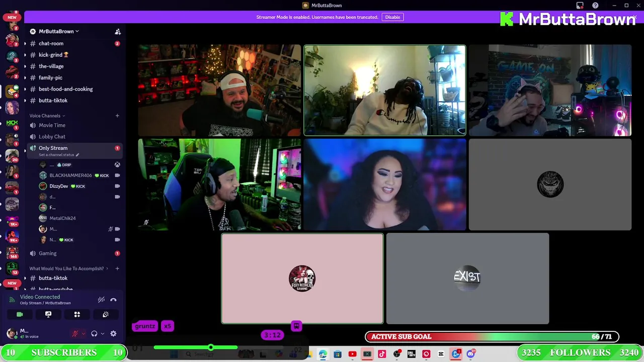Collapse the Voice Channels category
This screenshot has height=362, width=644.
coord(47,116)
